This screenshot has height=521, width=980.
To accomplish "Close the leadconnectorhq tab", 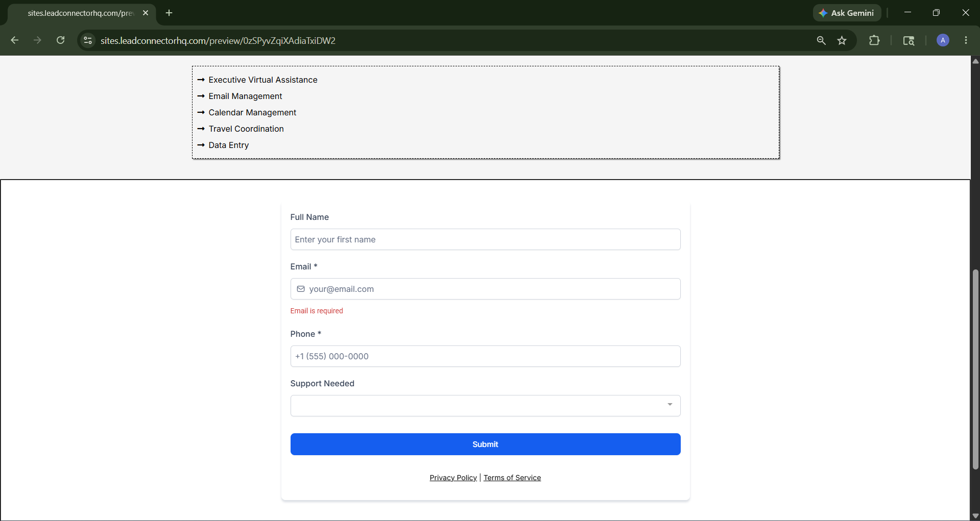I will tap(146, 13).
